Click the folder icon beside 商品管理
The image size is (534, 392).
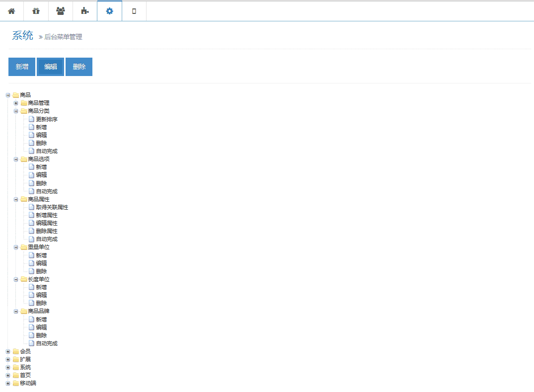(24, 103)
